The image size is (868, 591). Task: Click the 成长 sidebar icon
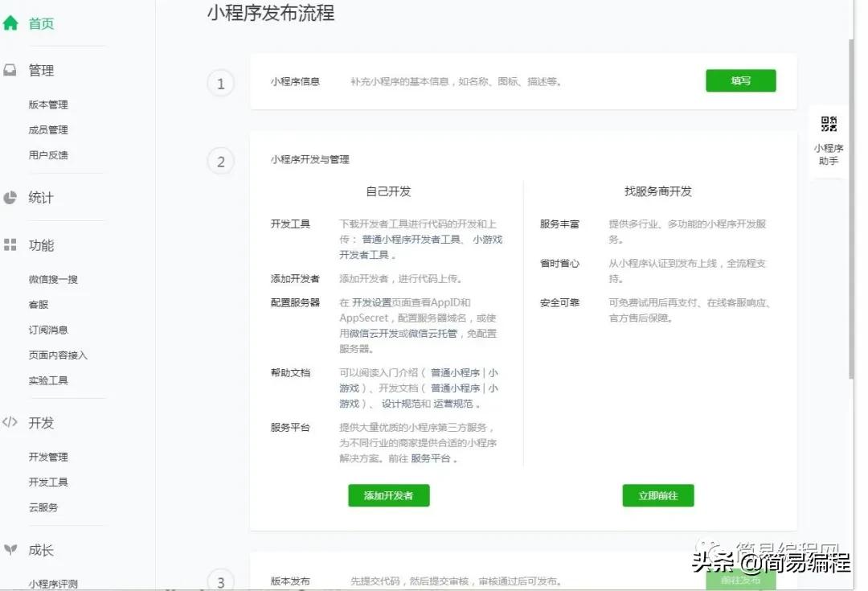(10, 550)
